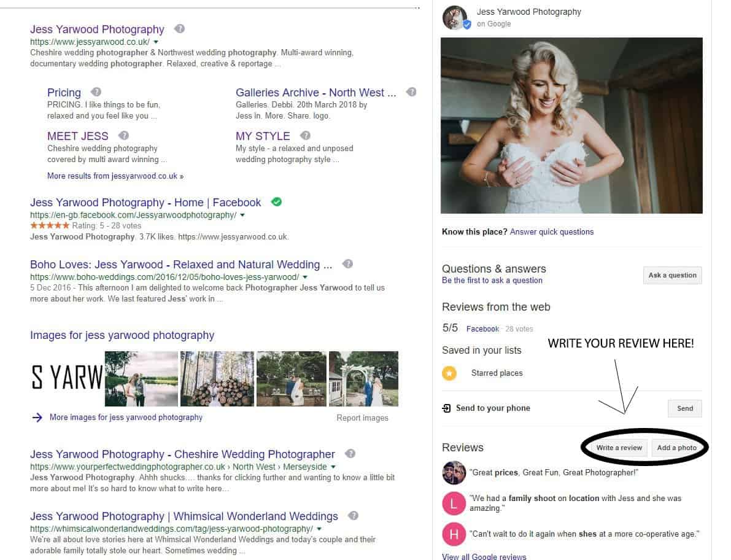The image size is (731, 560).
Task: Click gray badge beside Boho Loves result
Action: (x=347, y=264)
